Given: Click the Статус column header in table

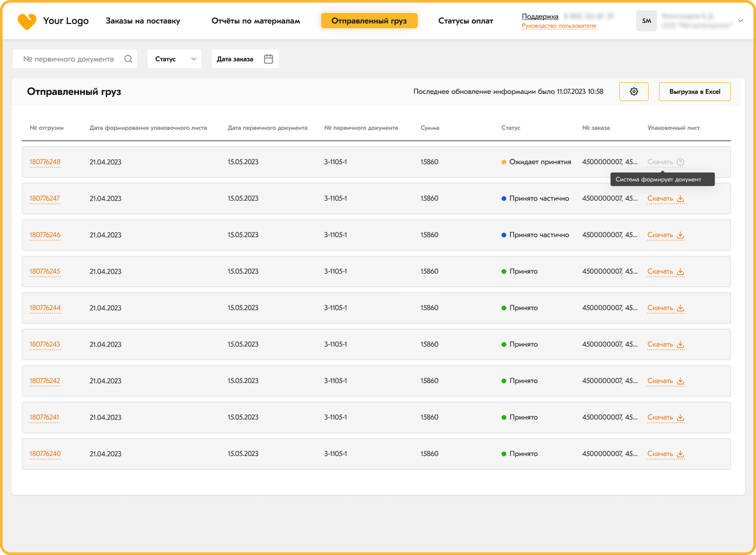Looking at the screenshot, I should [511, 128].
